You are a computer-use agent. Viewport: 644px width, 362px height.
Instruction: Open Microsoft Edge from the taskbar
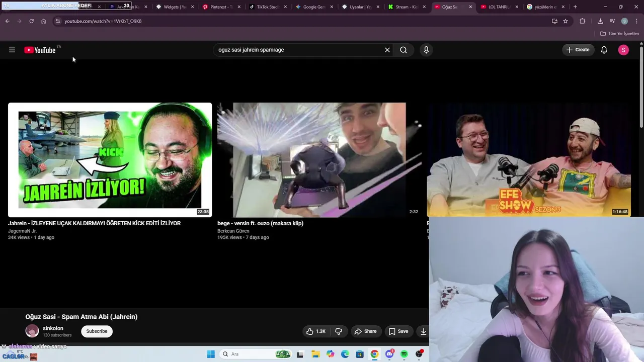(345, 354)
